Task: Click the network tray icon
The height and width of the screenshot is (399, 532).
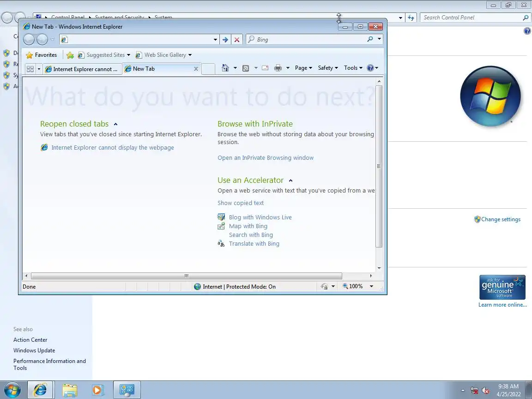Action: click(x=474, y=391)
